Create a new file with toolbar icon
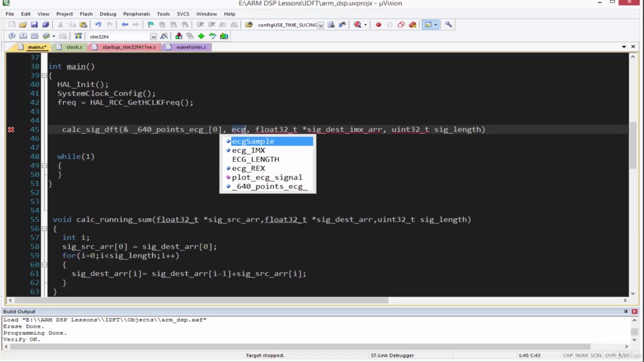This screenshot has height=362, width=644. pos(12,25)
